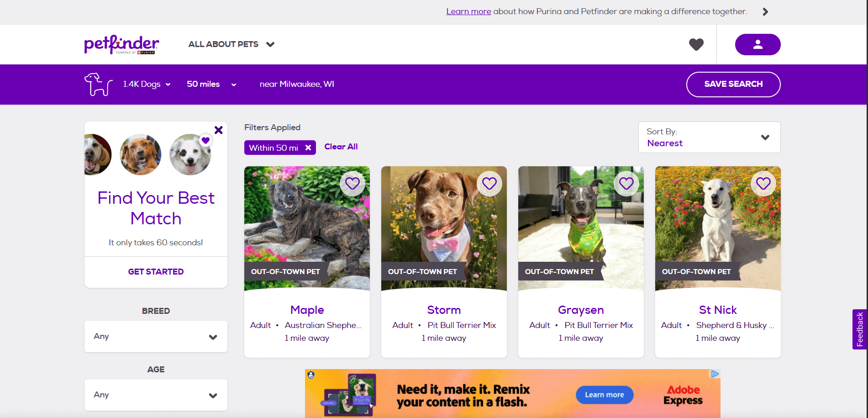The width and height of the screenshot is (868, 418).
Task: Favorite St Nick with the heart toggle
Action: click(x=763, y=184)
